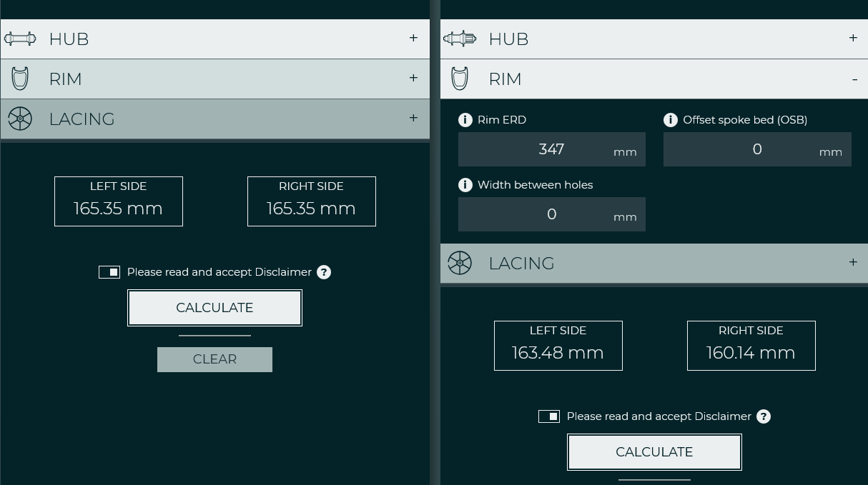The width and height of the screenshot is (868, 485).
Task: Click the lacing wheel icon in left panel
Action: point(20,119)
